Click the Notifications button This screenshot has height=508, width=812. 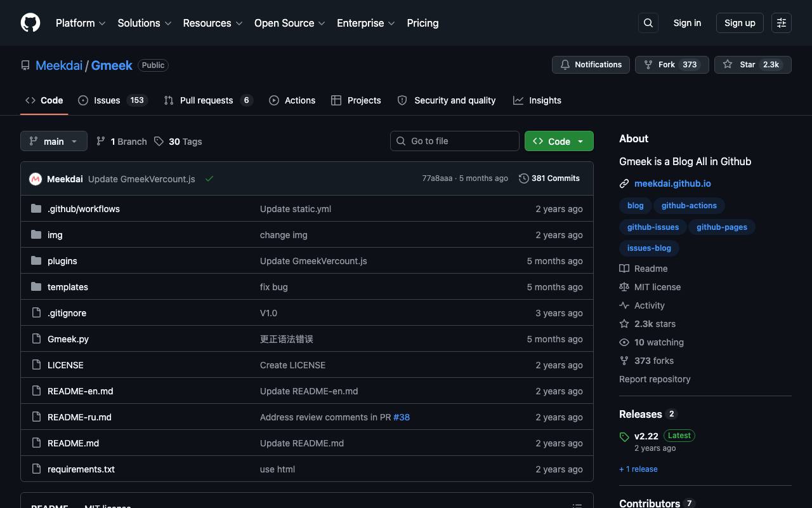coord(591,65)
